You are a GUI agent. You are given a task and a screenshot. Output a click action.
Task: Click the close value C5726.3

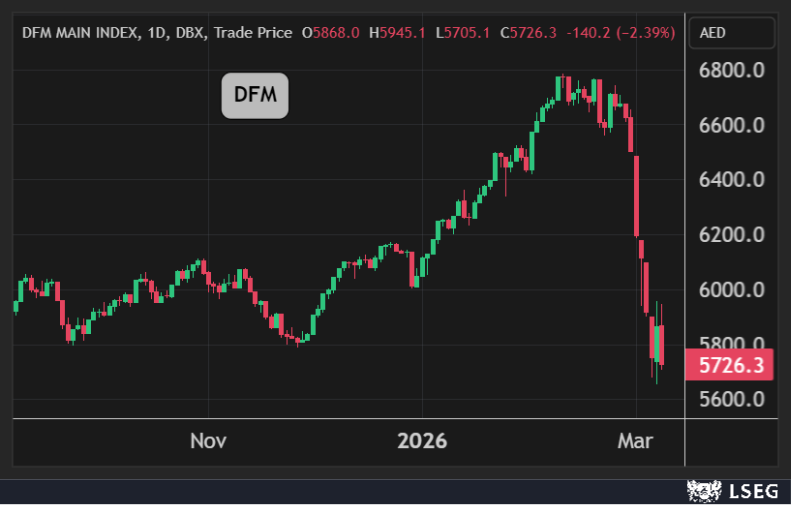[x=529, y=32]
